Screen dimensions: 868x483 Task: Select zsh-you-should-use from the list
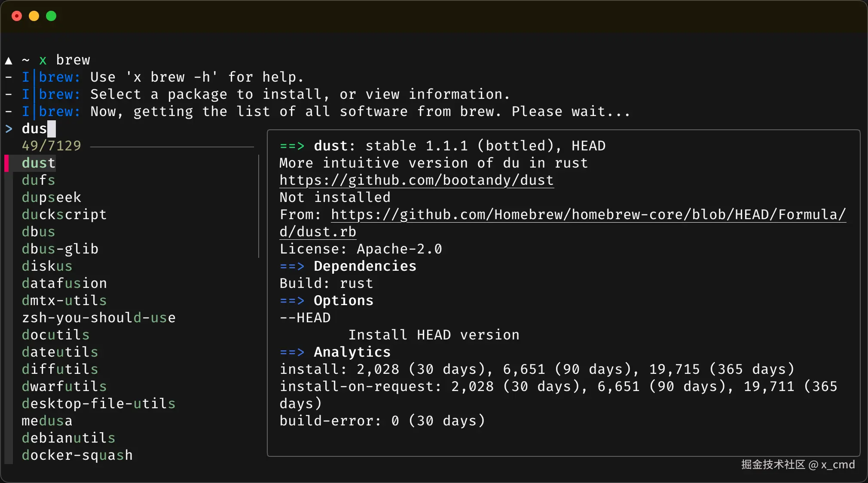[x=99, y=318]
